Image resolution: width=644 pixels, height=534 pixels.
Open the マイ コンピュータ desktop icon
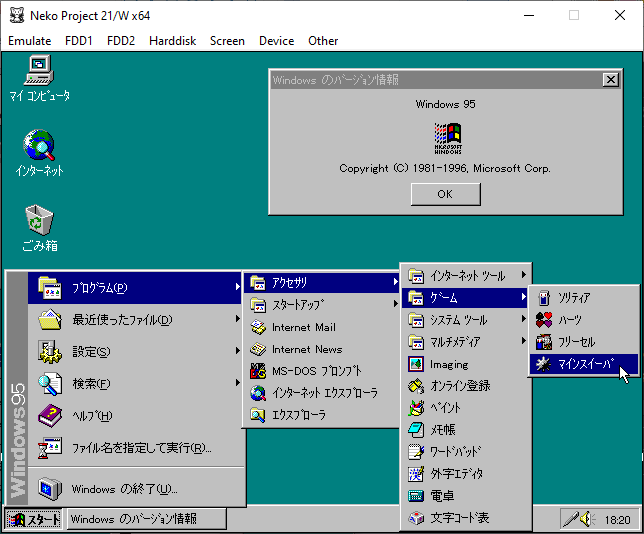(x=39, y=78)
